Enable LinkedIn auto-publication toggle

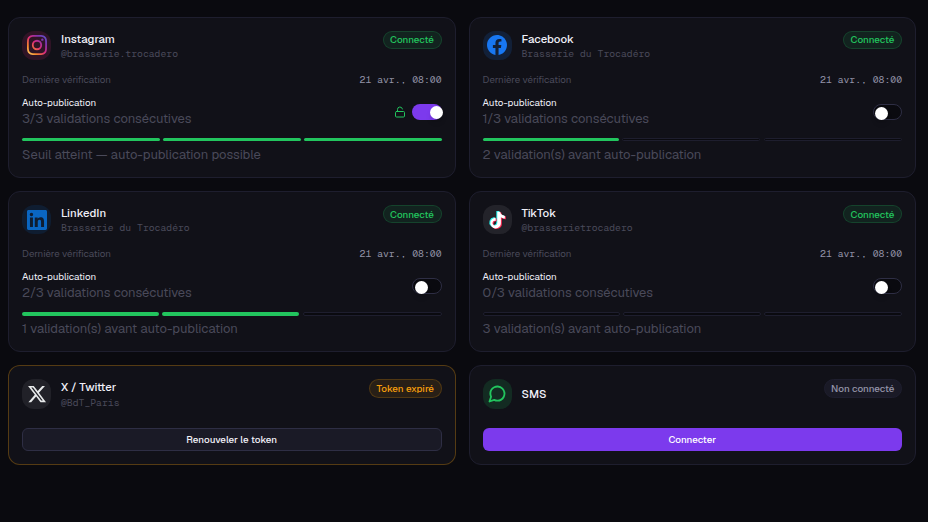tap(427, 286)
